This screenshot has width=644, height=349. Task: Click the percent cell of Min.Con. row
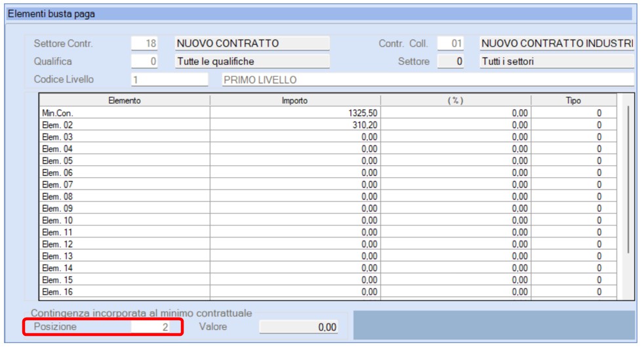[456, 113]
